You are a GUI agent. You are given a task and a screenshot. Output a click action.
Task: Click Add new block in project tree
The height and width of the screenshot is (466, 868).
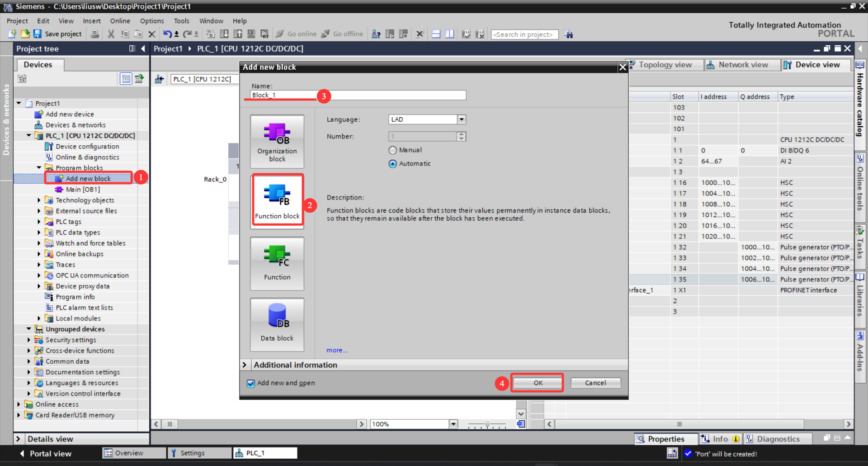pyautogui.click(x=88, y=178)
